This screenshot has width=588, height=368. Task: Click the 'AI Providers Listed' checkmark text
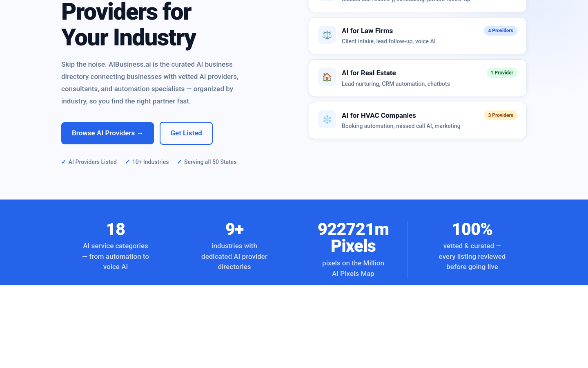click(x=89, y=162)
